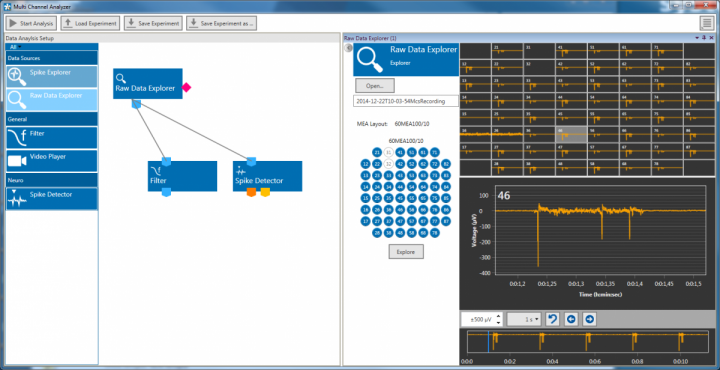Image resolution: width=720 pixels, height=370 pixels.
Task: Click the Open... button
Action: click(374, 85)
